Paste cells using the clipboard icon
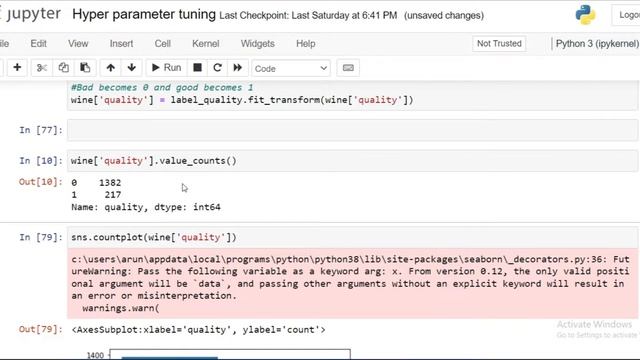Image resolution: width=640 pixels, height=360 pixels. point(85,68)
